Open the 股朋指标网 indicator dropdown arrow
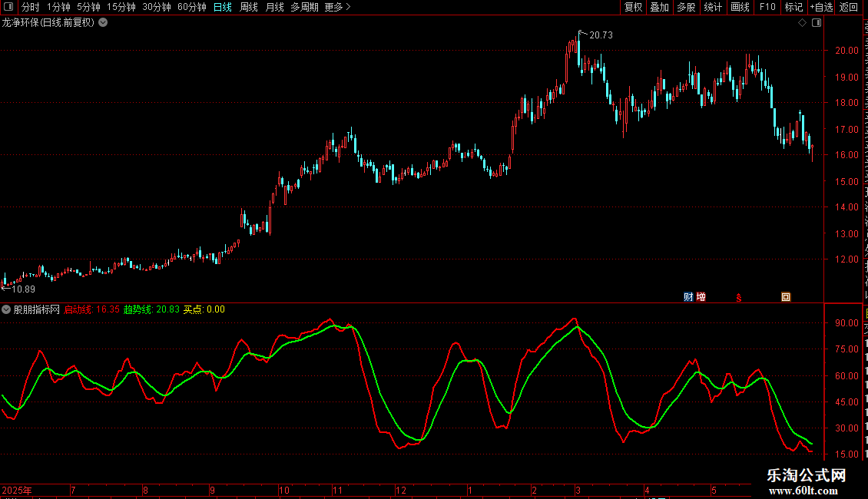The width and height of the screenshot is (868, 499). click(6, 309)
